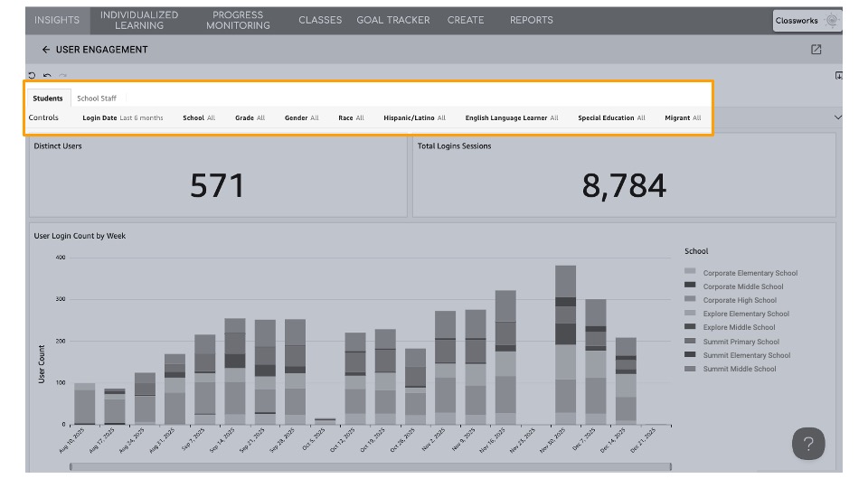
Task: Open the Goal Tracker menu
Action: click(392, 20)
